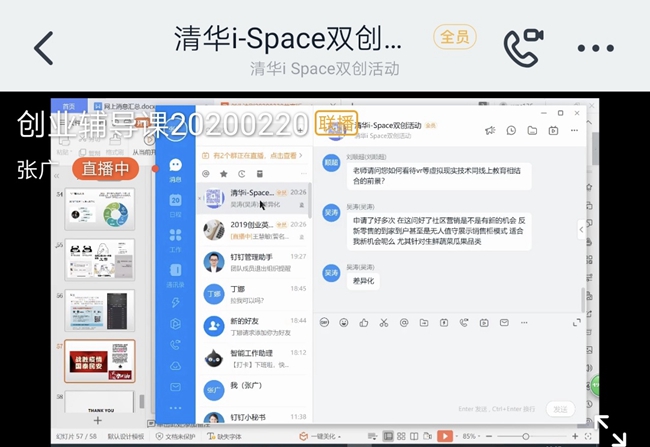
Task: Open the 85% zoom dropdown
Action: click(x=471, y=436)
